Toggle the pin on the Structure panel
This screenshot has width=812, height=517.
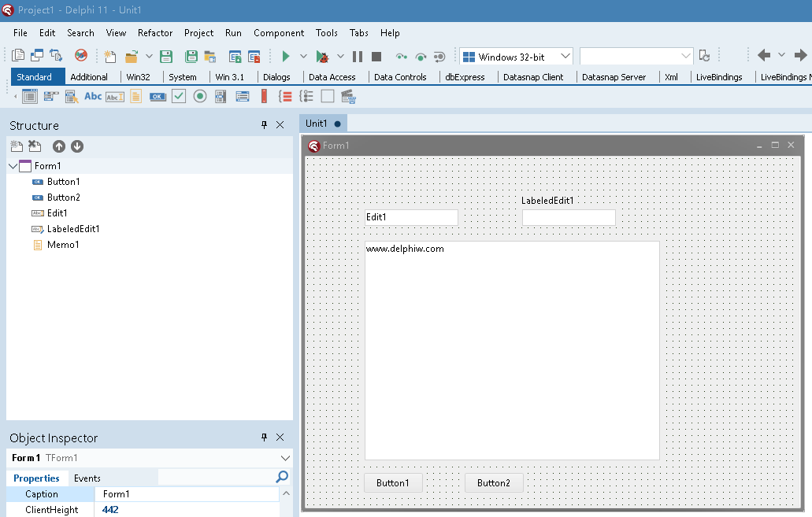(264, 124)
